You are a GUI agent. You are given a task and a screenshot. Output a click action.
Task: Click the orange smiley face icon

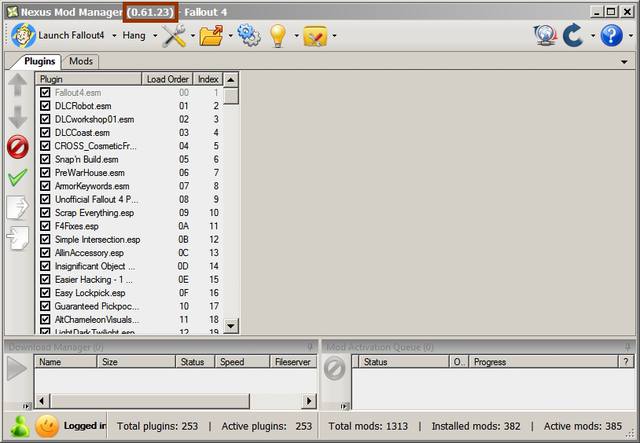[x=47, y=426]
